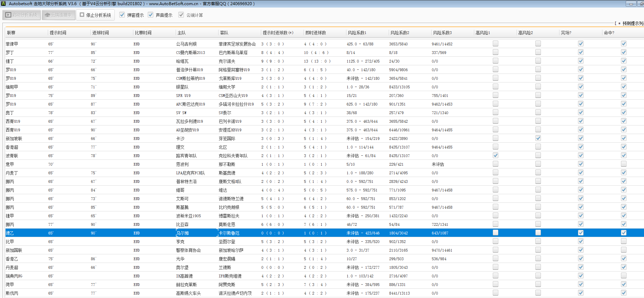Disable the 弹窗提示 checkbox
The height and width of the screenshot is (298, 644).
pyautogui.click(x=122, y=15)
